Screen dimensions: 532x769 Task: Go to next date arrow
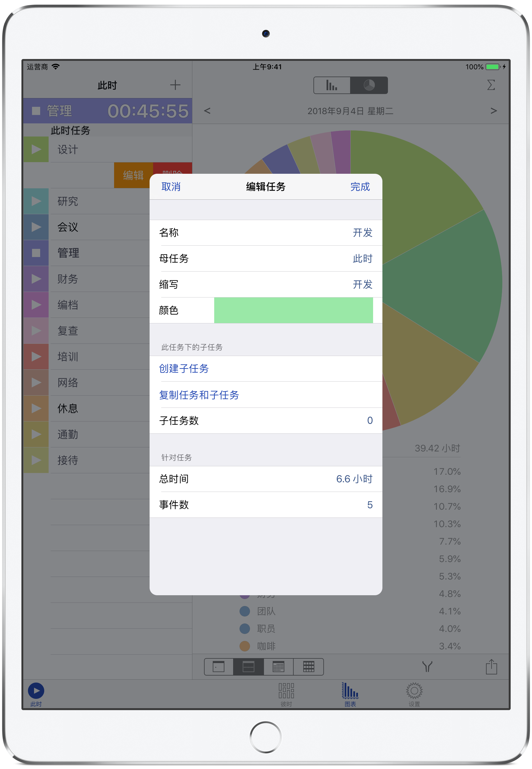494,111
